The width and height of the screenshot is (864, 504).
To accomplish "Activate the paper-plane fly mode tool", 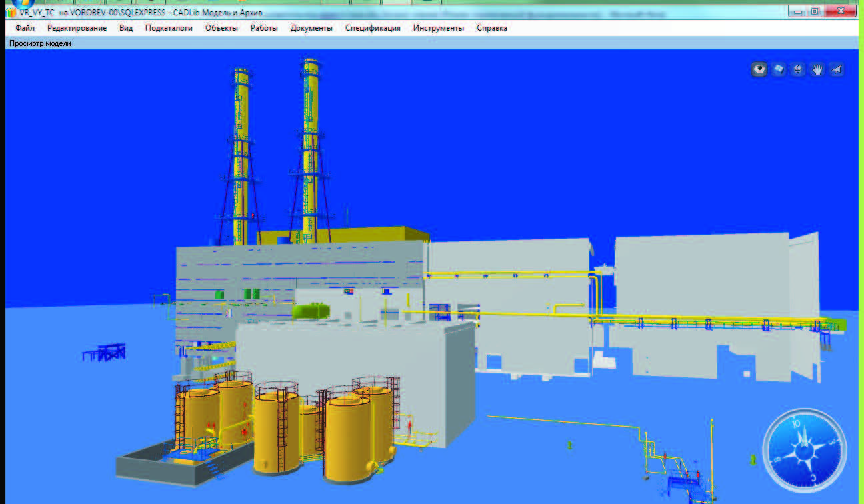I will (x=837, y=69).
